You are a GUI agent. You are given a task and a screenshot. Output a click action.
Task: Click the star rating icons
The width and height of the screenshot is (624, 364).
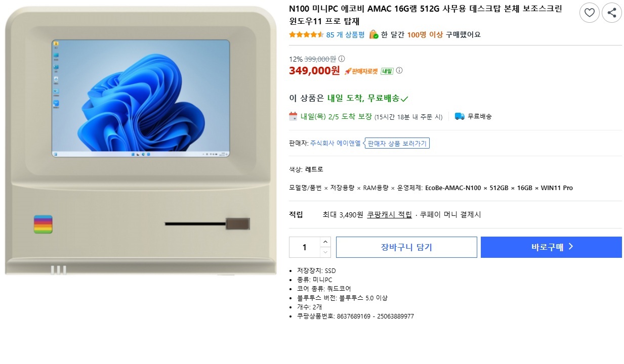pyautogui.click(x=306, y=34)
